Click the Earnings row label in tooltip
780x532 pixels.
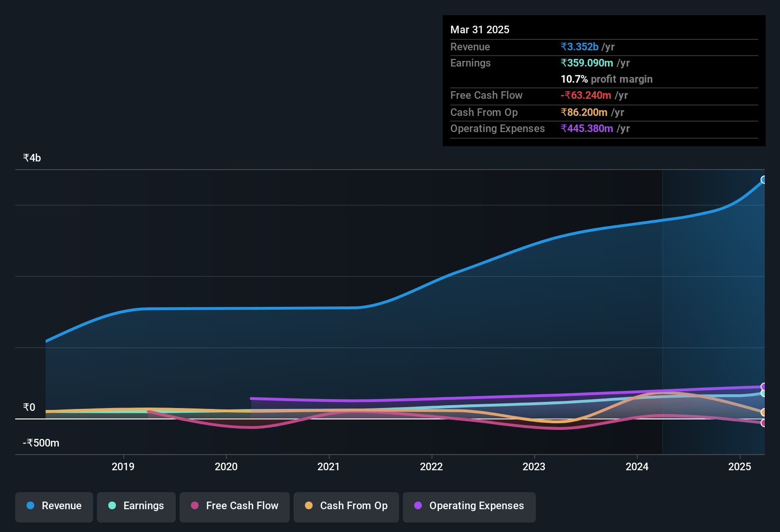(470, 63)
